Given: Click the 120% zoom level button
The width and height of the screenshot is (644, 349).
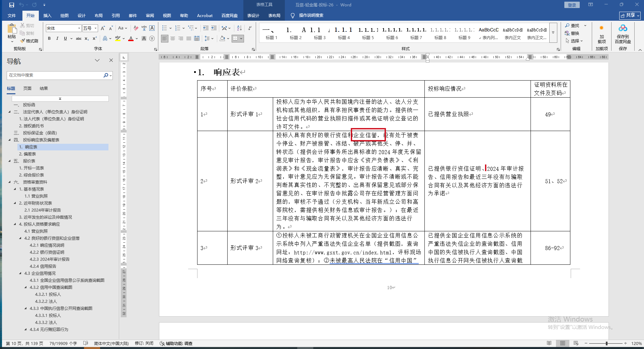Looking at the screenshot, I should [636, 343].
